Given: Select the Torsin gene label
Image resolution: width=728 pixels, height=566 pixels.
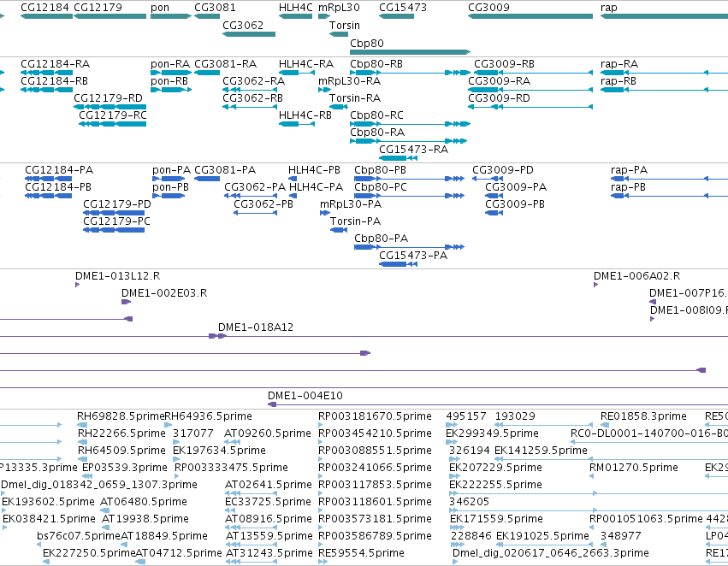Looking at the screenshot, I should pyautogui.click(x=345, y=25).
